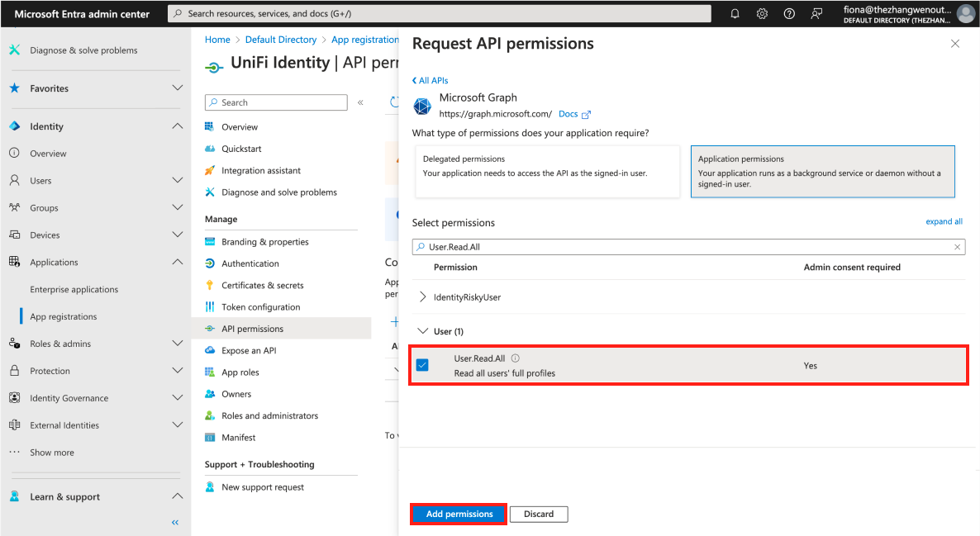This screenshot has height=536, width=980.
Task: Click the External Identities icon
Action: [x=14, y=425]
